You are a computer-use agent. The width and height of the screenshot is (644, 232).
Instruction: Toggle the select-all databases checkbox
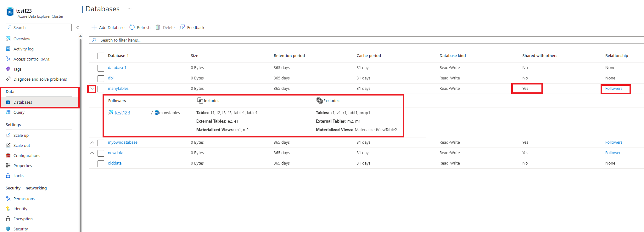tap(101, 56)
